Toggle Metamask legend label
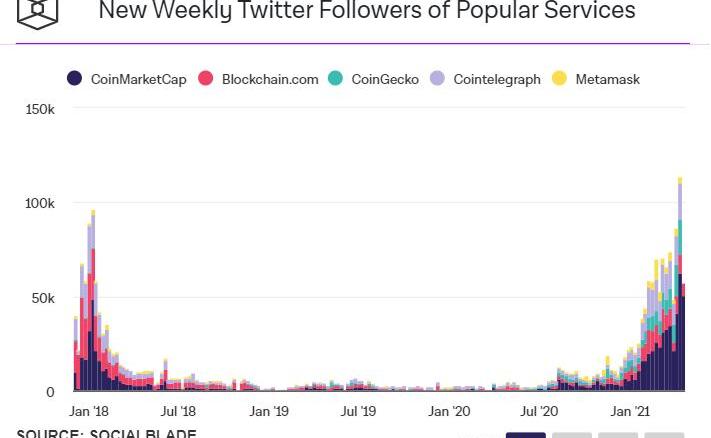711x438 pixels. point(607,79)
